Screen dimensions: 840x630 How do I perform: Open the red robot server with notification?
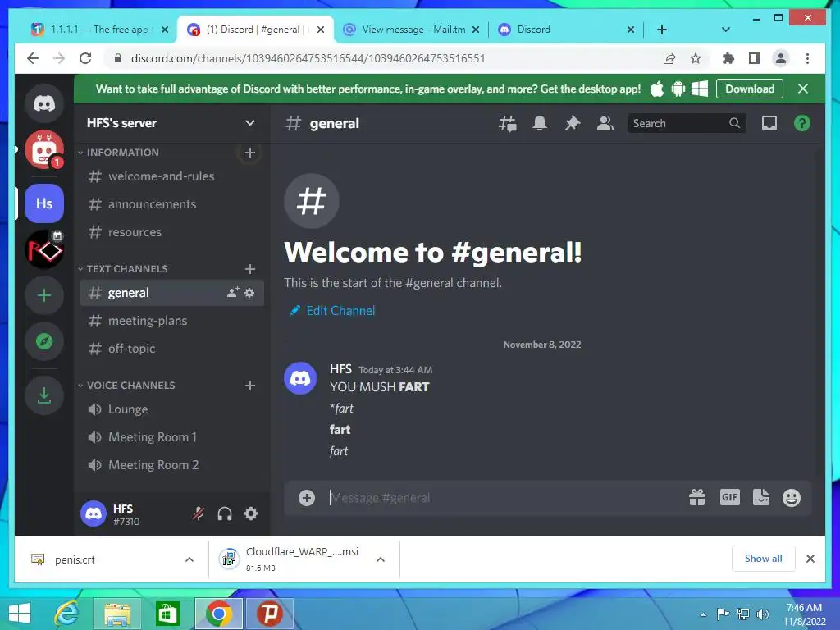44,149
